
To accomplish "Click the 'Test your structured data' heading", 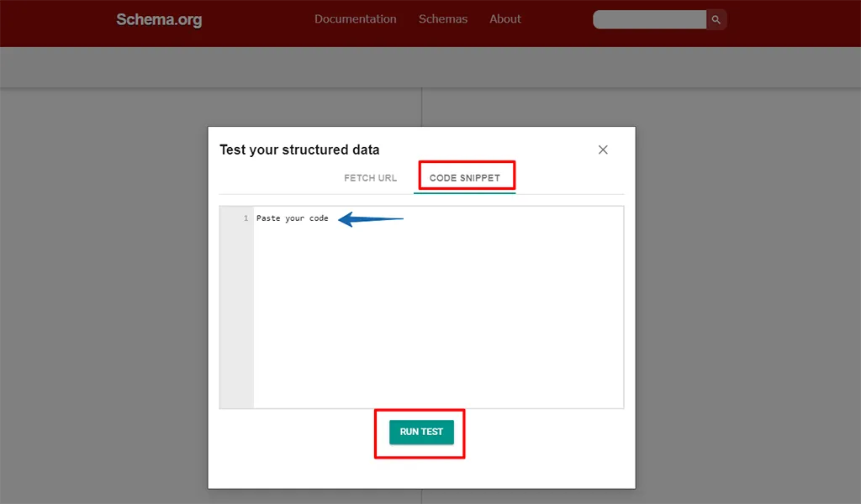I will [x=299, y=150].
